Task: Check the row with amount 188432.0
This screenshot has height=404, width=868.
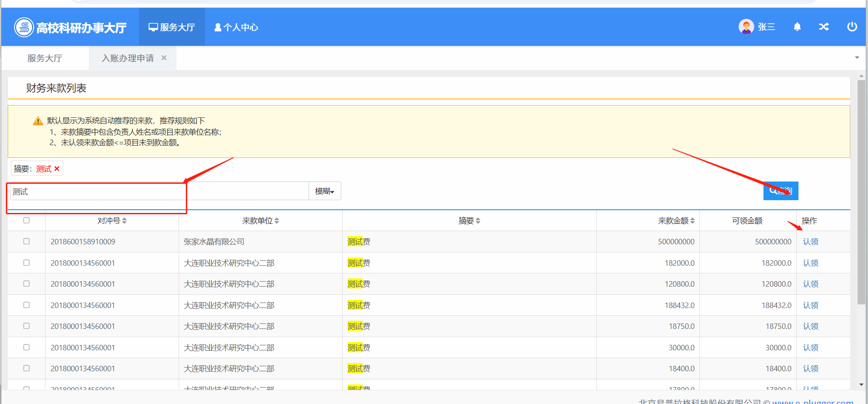Action: pos(26,305)
